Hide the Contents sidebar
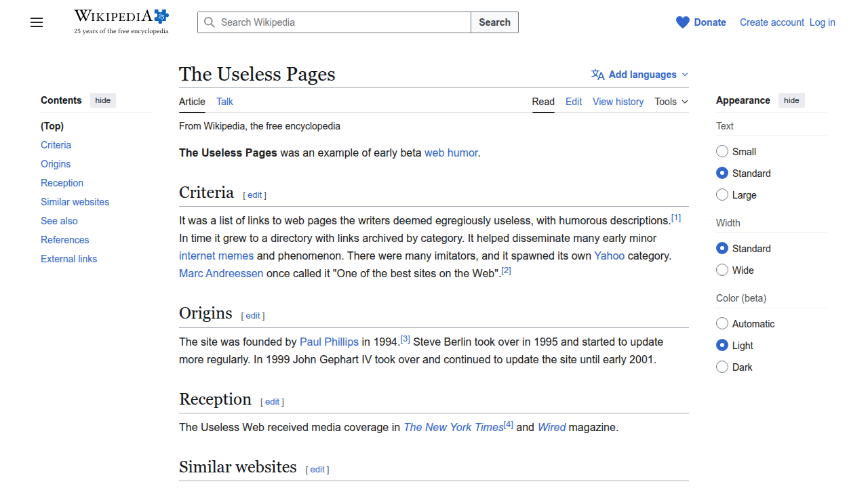The height and width of the screenshot is (488, 868). pyautogui.click(x=103, y=100)
